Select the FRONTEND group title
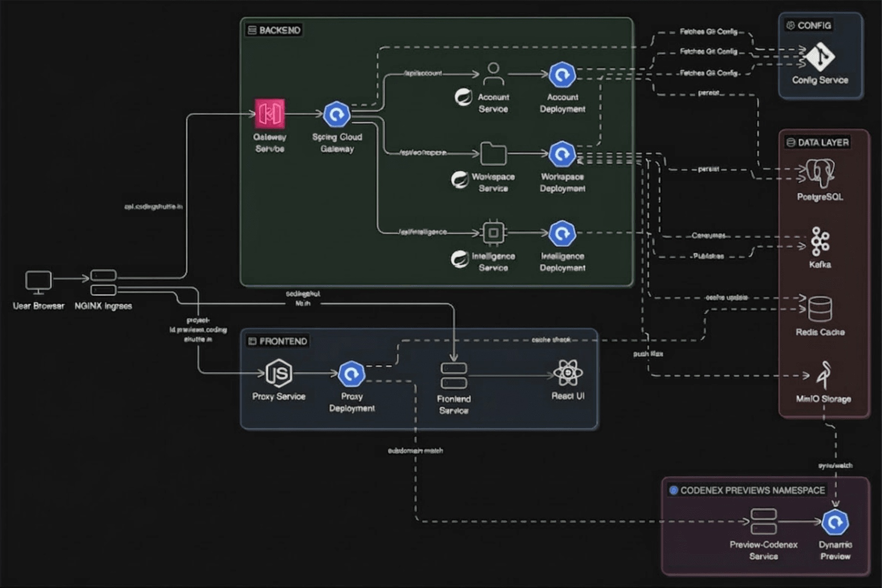The width and height of the screenshot is (882, 588). (283, 341)
